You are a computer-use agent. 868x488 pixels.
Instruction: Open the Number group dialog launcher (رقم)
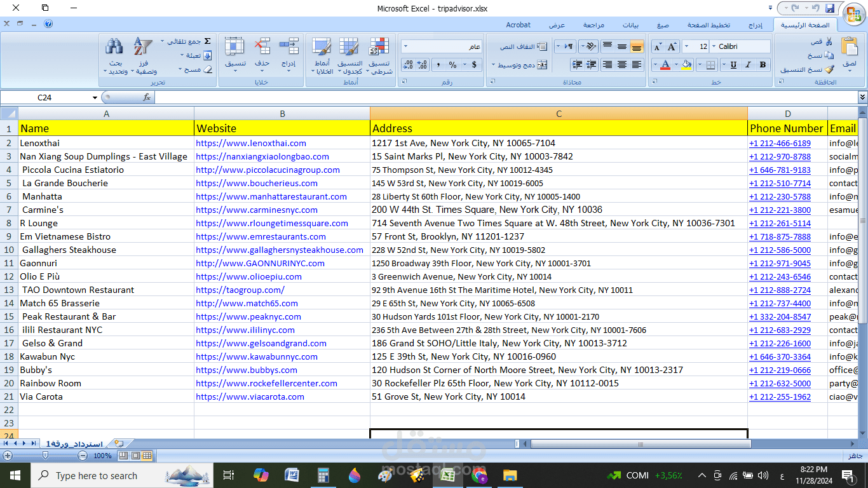[x=405, y=82]
